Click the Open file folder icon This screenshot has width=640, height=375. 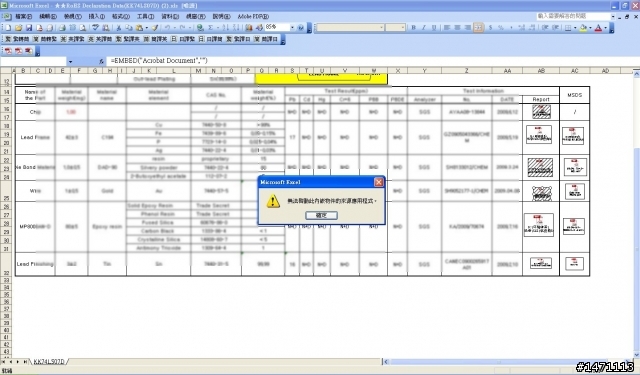click(x=18, y=28)
